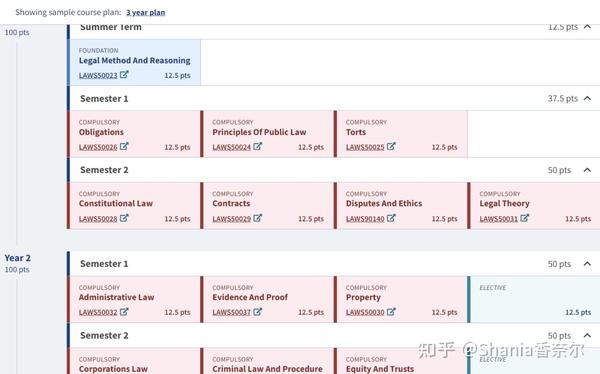This screenshot has width=600, height=374.
Task: Open course code LAWS50029 link
Action: coord(232,219)
